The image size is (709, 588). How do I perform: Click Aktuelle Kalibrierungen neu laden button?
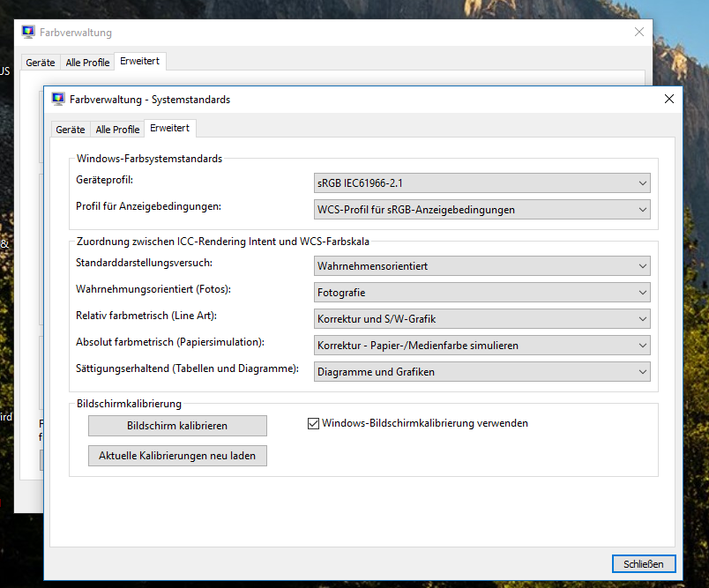click(177, 456)
